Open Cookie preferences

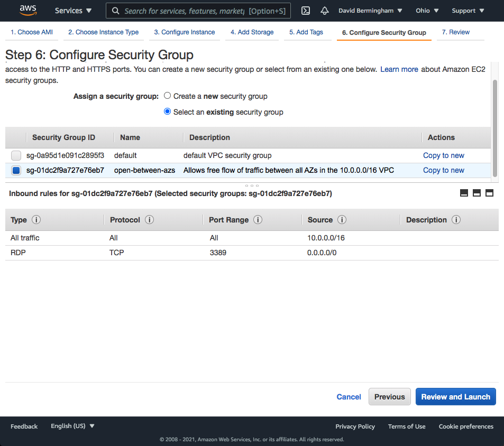[x=466, y=426]
